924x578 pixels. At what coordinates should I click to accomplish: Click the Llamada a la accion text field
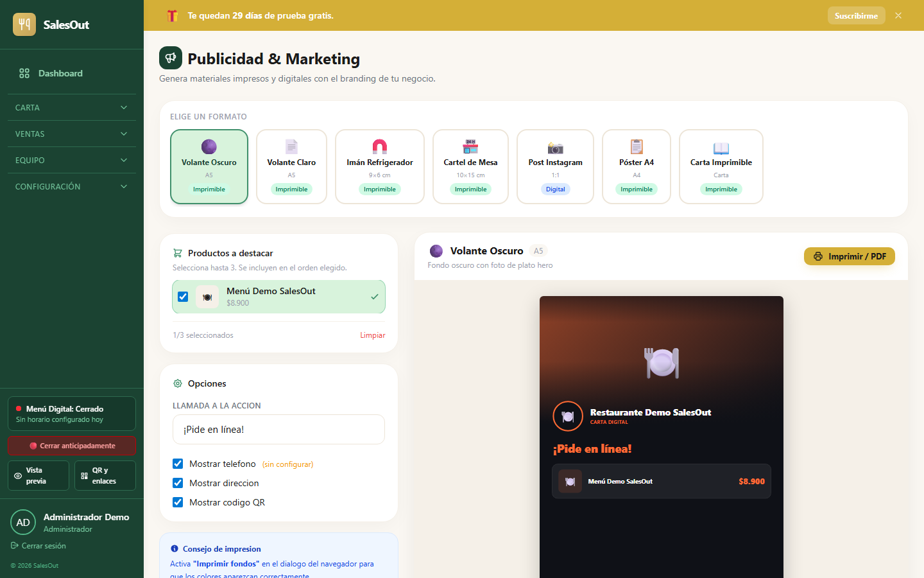(278, 429)
